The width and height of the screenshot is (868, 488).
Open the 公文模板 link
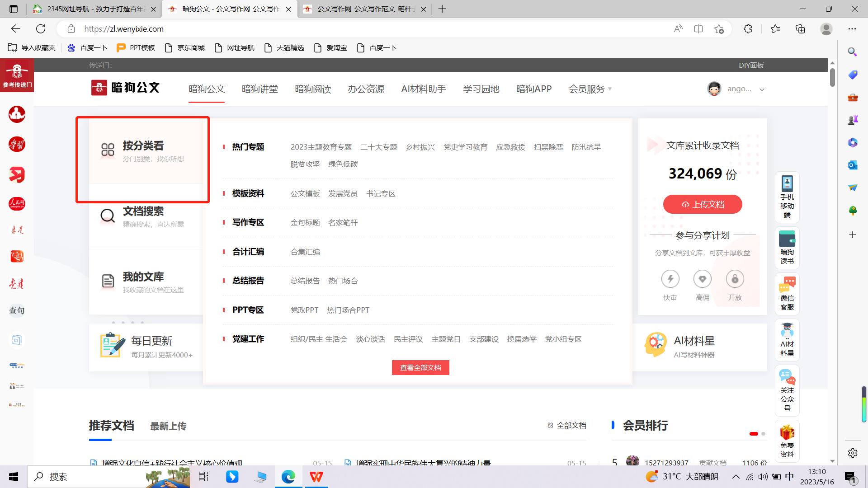tap(305, 194)
